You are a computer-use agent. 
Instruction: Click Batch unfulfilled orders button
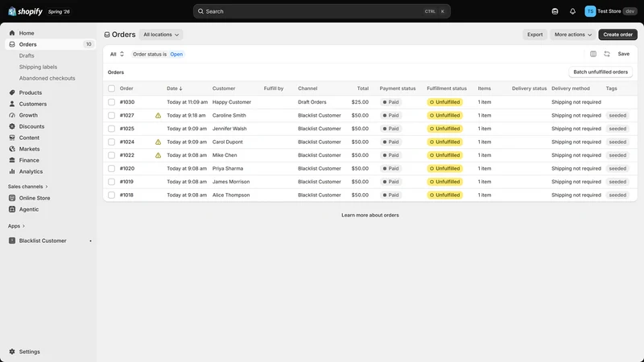pyautogui.click(x=601, y=72)
